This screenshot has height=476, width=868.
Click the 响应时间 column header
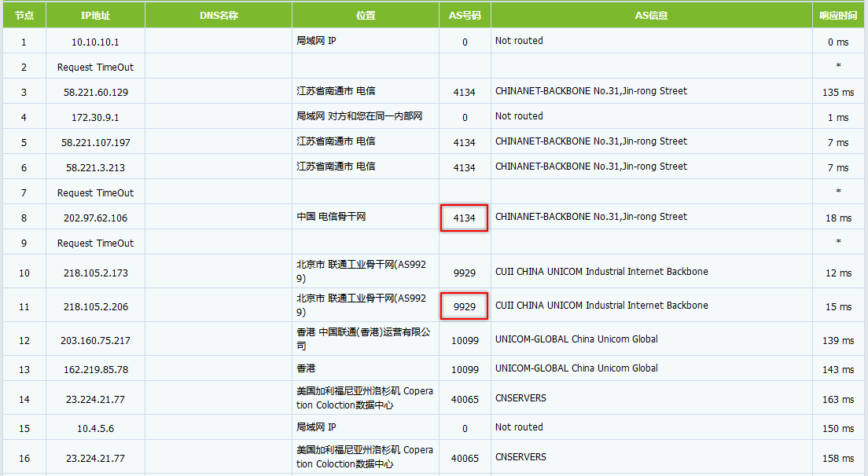(838, 16)
